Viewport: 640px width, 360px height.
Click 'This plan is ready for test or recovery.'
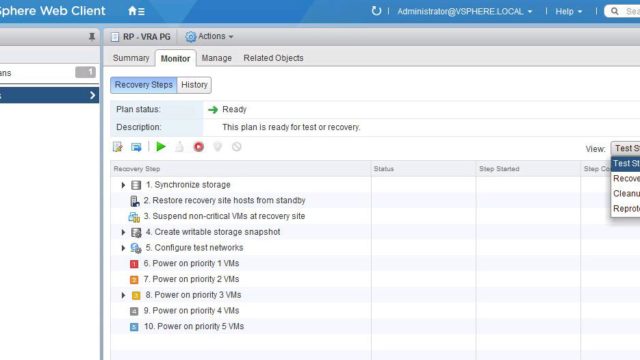pyautogui.click(x=291, y=127)
